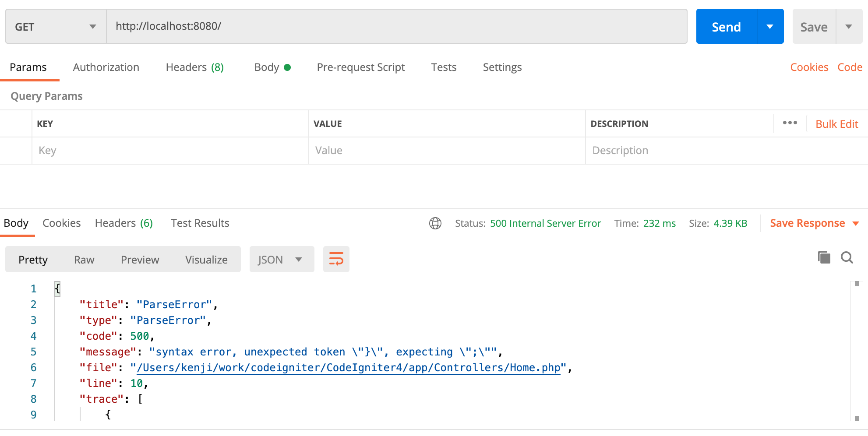Open the Save Response dropdown
The image size is (868, 436).
point(857,223)
